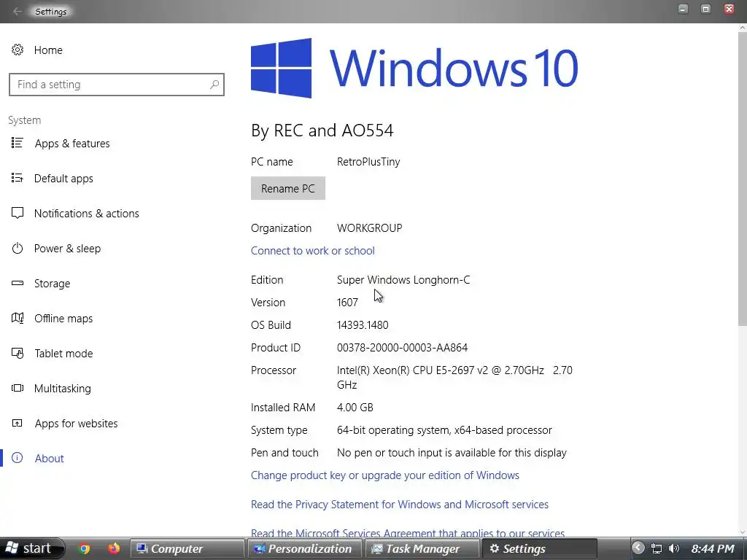Open the Privacy Statement link

click(x=400, y=505)
